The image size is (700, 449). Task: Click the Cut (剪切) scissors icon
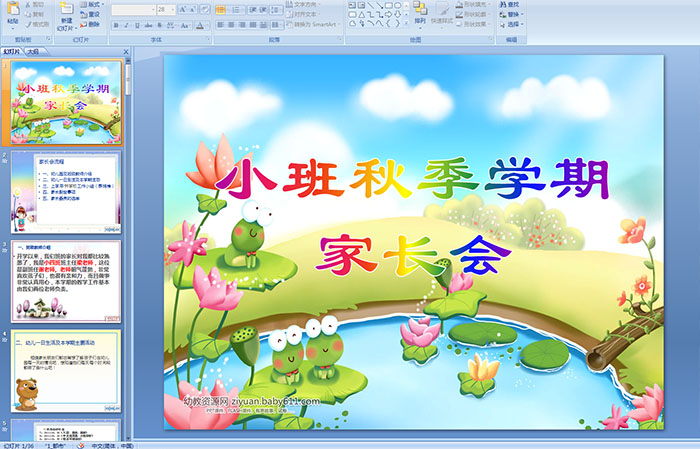click(x=28, y=4)
